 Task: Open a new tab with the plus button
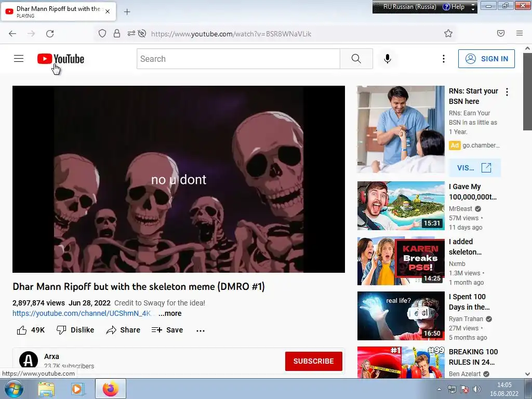tap(127, 12)
